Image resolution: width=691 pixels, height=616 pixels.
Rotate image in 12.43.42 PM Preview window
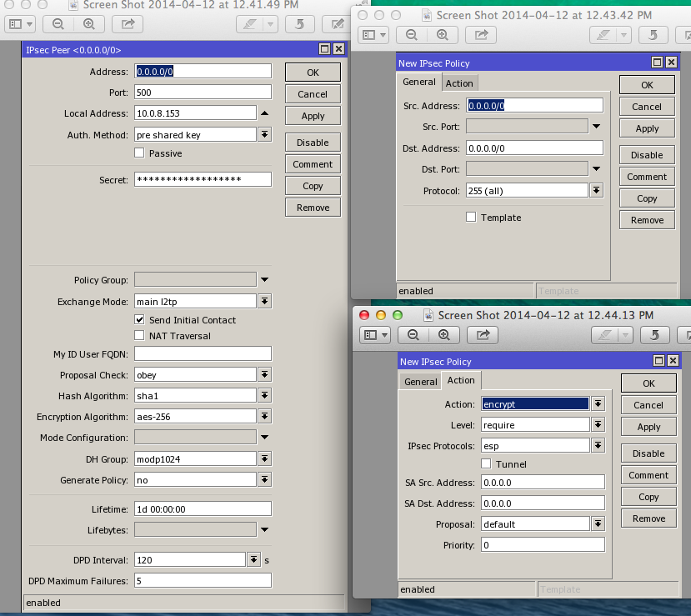tap(653, 35)
